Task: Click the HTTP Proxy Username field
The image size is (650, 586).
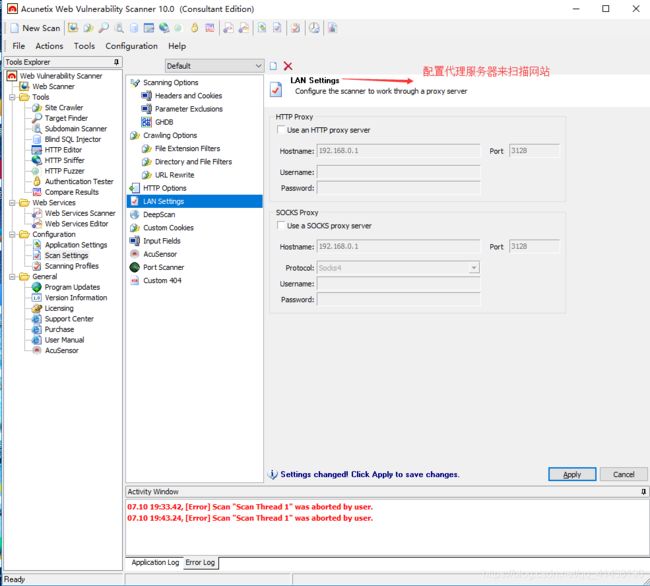Action: click(398, 172)
